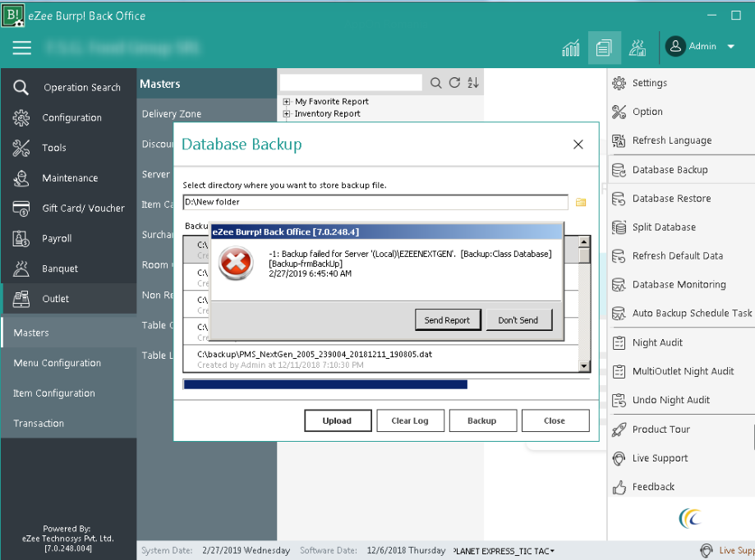
Task: Minimize the Back Office window
Action: (x=711, y=16)
